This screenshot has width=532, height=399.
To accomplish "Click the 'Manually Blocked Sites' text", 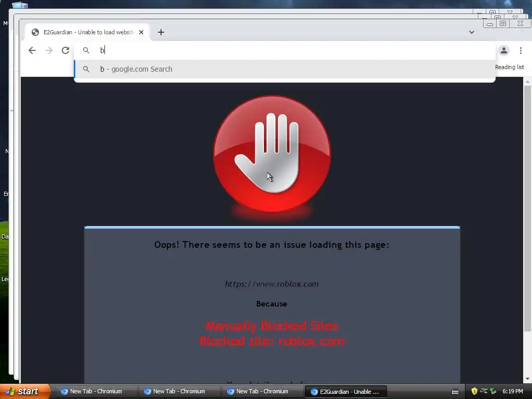I will click(272, 326).
